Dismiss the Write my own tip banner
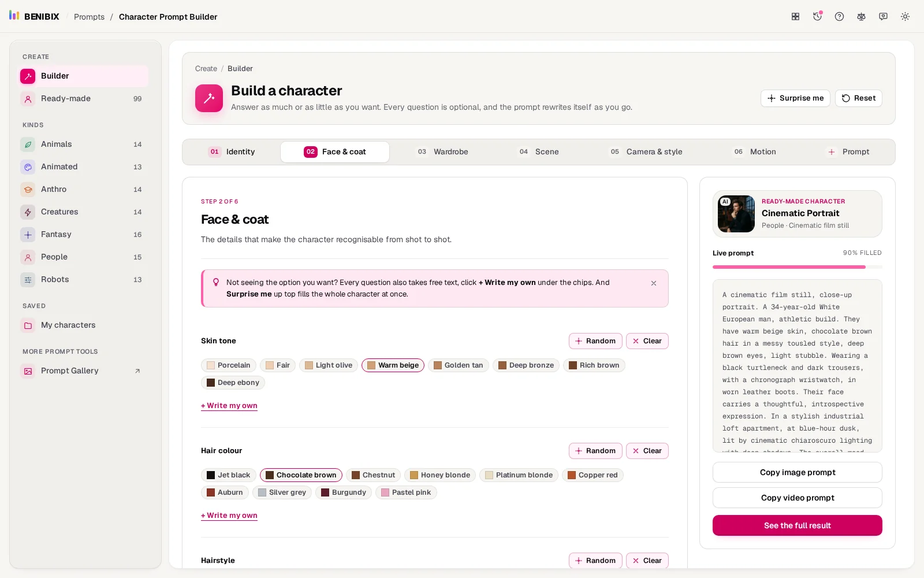924x578 pixels. point(654,283)
